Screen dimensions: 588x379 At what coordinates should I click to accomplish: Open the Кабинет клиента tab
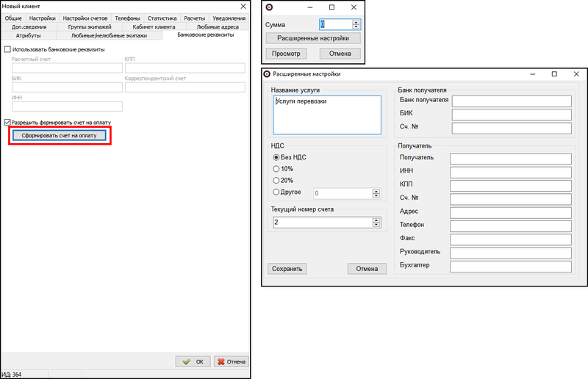(154, 26)
